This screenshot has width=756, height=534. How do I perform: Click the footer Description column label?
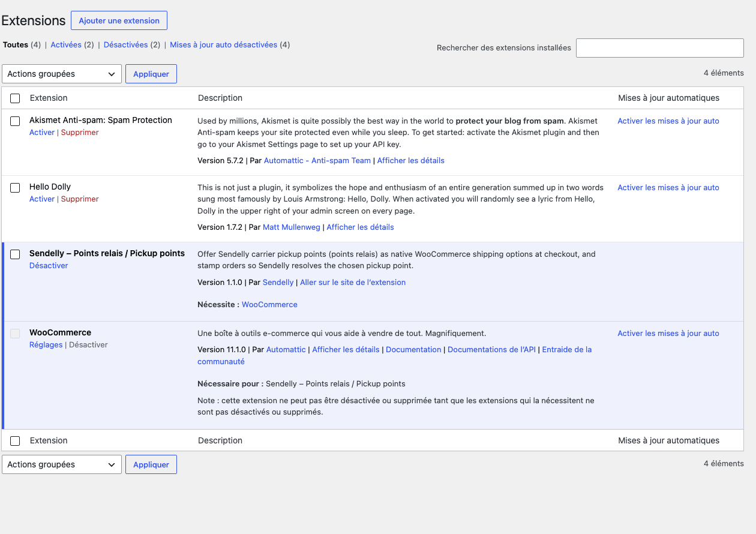pos(220,440)
